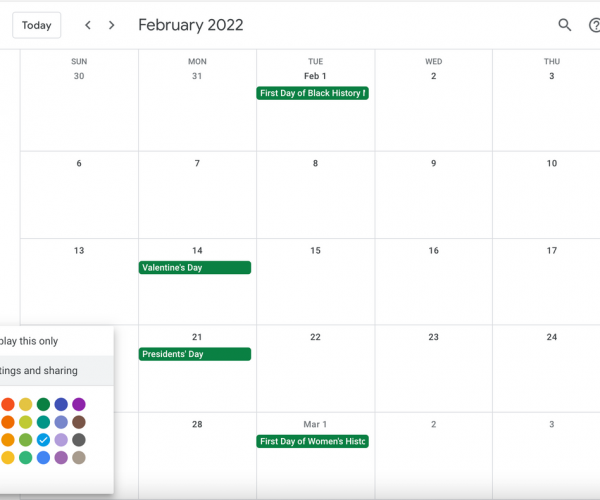Pick the red tomato color swatch
Screen dimensions: 600x500
8,404
